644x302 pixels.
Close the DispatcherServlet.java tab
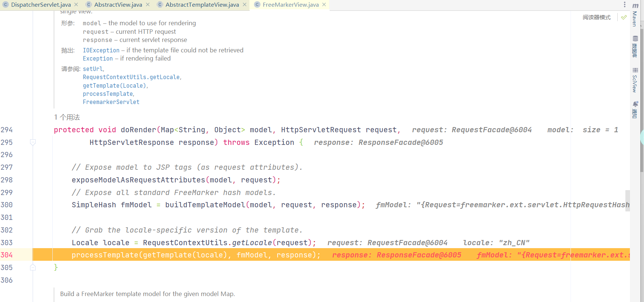76,5
